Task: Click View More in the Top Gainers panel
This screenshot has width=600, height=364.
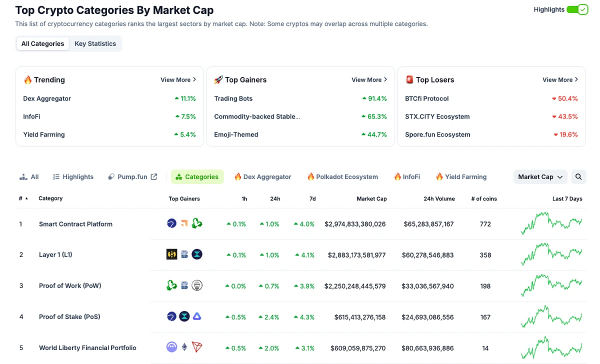Action: click(x=366, y=79)
